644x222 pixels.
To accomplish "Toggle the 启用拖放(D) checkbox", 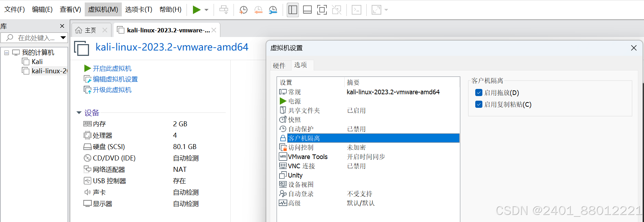I will 479,93.
